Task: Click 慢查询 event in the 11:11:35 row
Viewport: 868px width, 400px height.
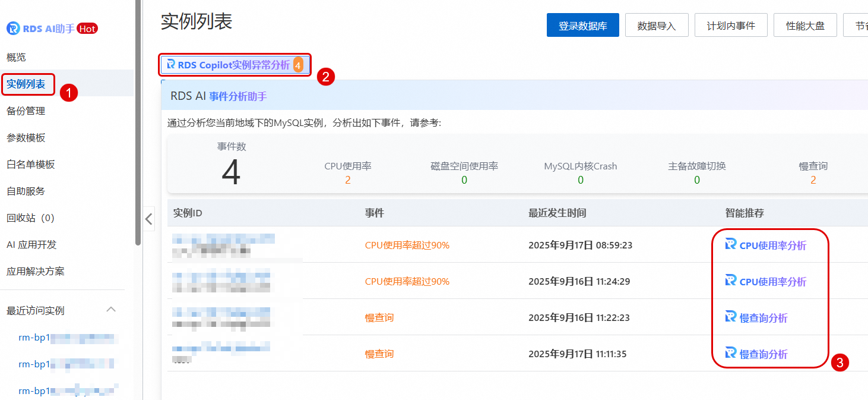Action: click(x=379, y=354)
